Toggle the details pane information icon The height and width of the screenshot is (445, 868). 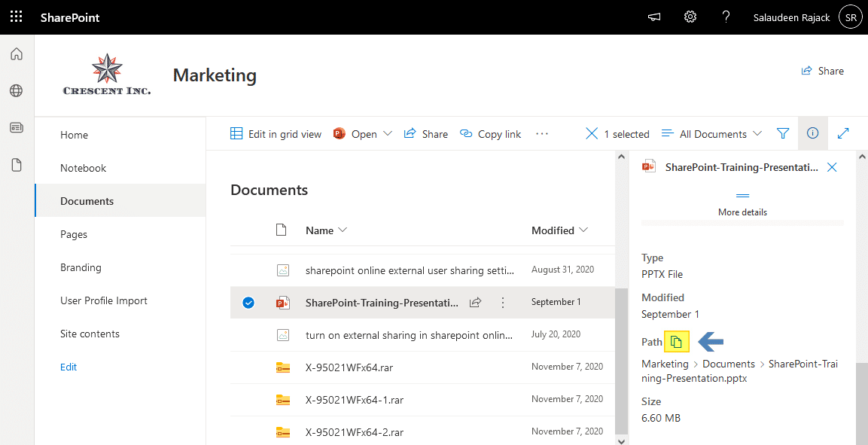point(812,133)
